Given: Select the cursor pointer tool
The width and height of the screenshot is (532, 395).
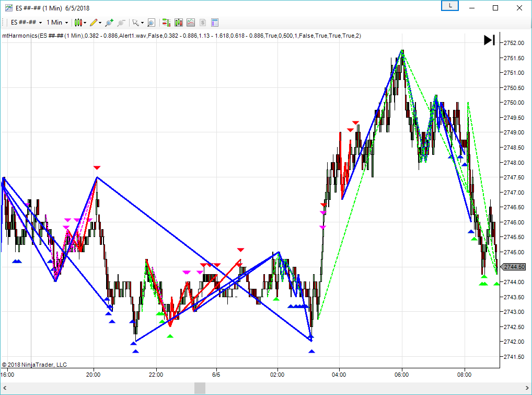Looking at the screenshot, I should (x=136, y=22).
